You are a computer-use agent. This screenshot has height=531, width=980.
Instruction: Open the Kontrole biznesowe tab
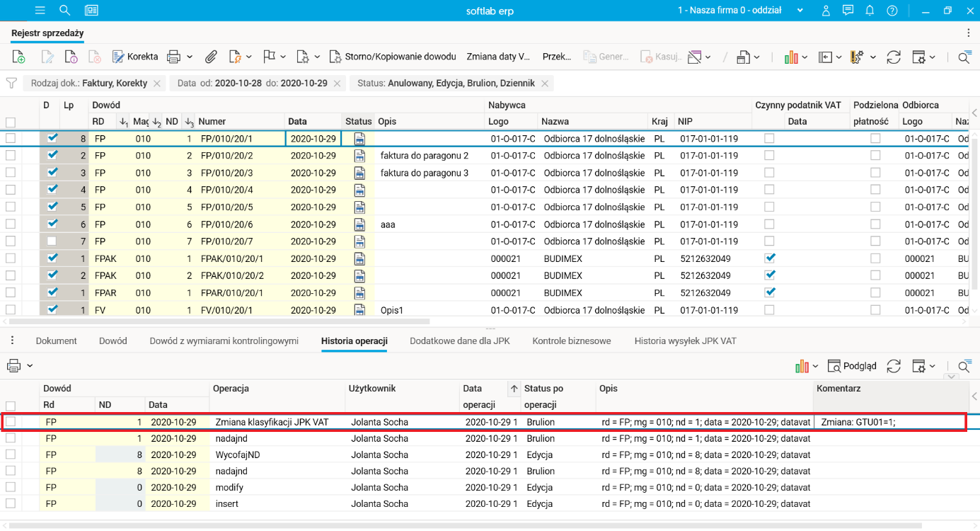[571, 341]
